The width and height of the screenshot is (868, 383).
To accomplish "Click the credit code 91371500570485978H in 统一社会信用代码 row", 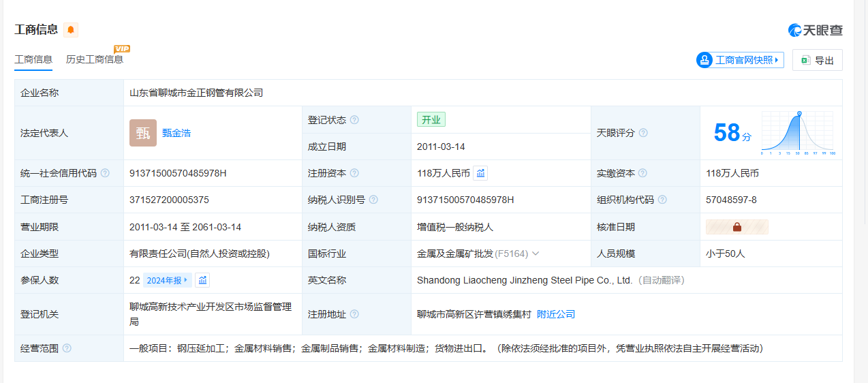I will pyautogui.click(x=178, y=173).
